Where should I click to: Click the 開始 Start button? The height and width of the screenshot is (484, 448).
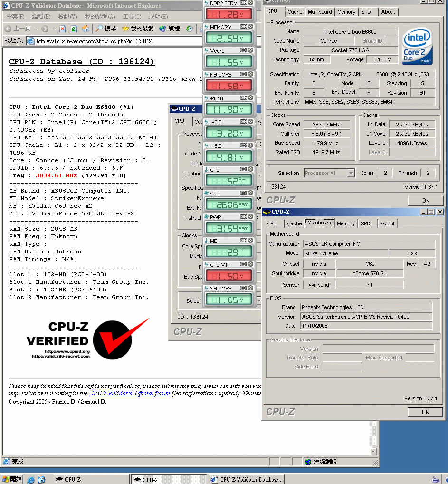pos(12,479)
